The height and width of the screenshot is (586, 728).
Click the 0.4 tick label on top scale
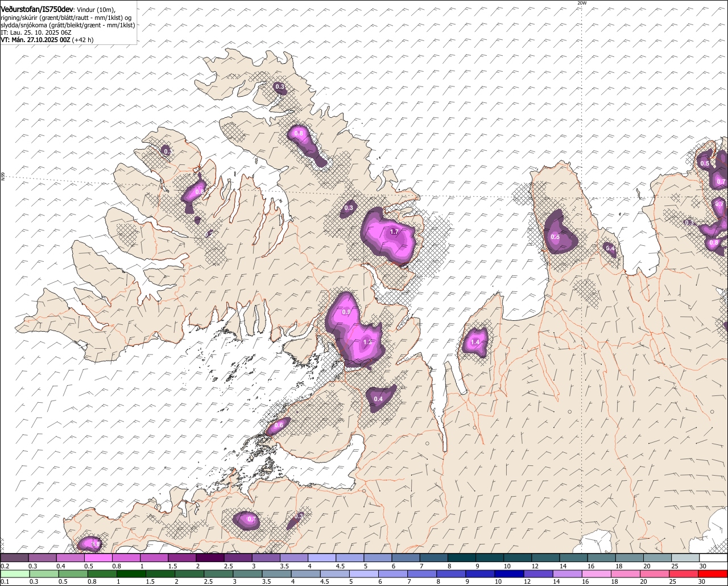coord(61,566)
